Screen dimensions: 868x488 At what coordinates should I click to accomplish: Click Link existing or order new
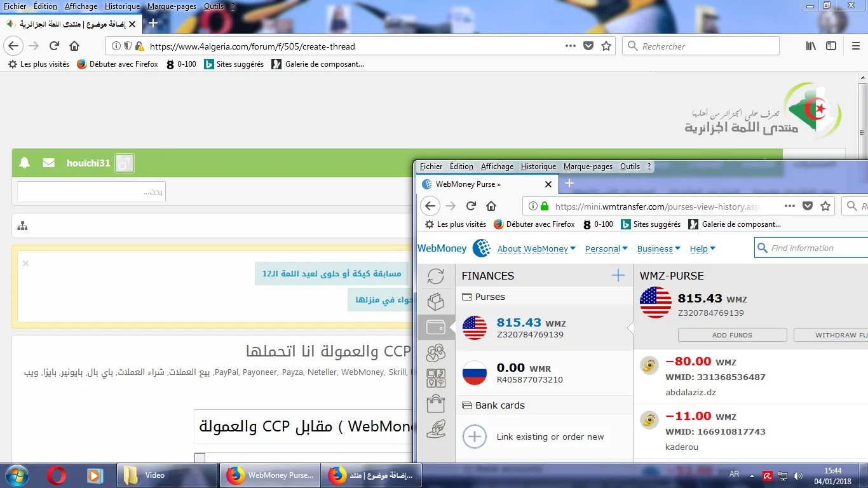(x=550, y=437)
